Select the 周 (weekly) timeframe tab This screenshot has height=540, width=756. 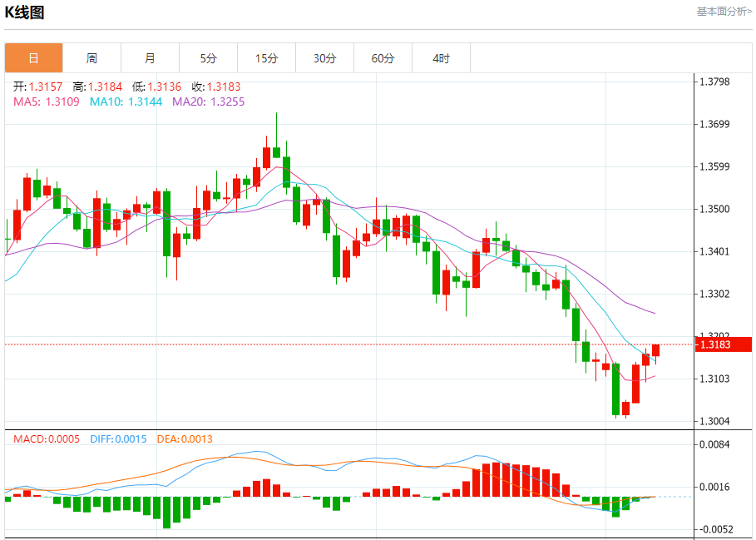point(91,58)
